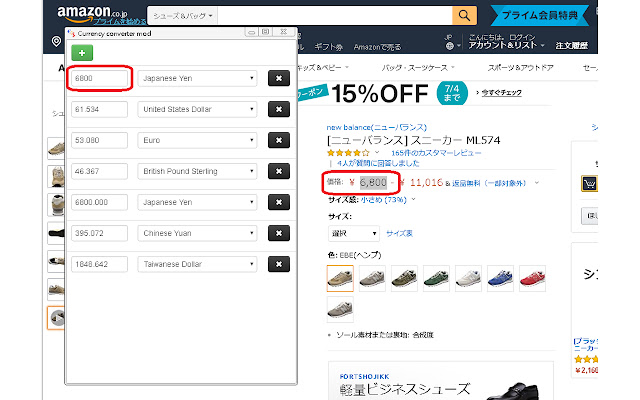The width and height of the screenshot is (640, 400).
Task: Click the location pin icon in Amazon header
Action: coord(56,41)
